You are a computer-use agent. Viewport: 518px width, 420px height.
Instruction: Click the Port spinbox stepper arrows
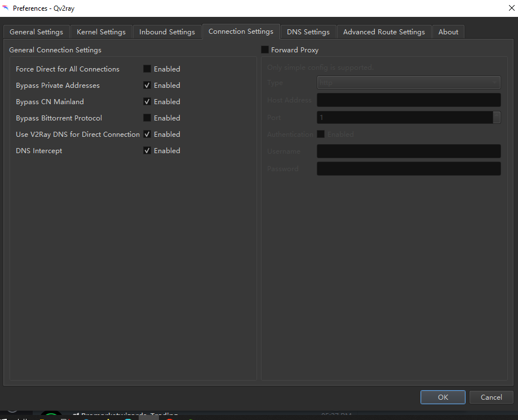coord(497,118)
